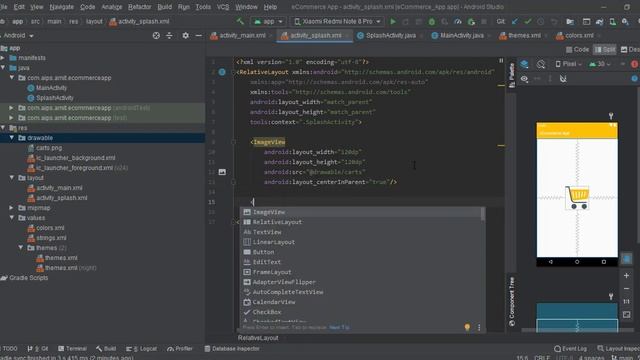Click the design surface layers icon
Image resolution: width=640 pixels, height=360 pixels.
(x=524, y=64)
